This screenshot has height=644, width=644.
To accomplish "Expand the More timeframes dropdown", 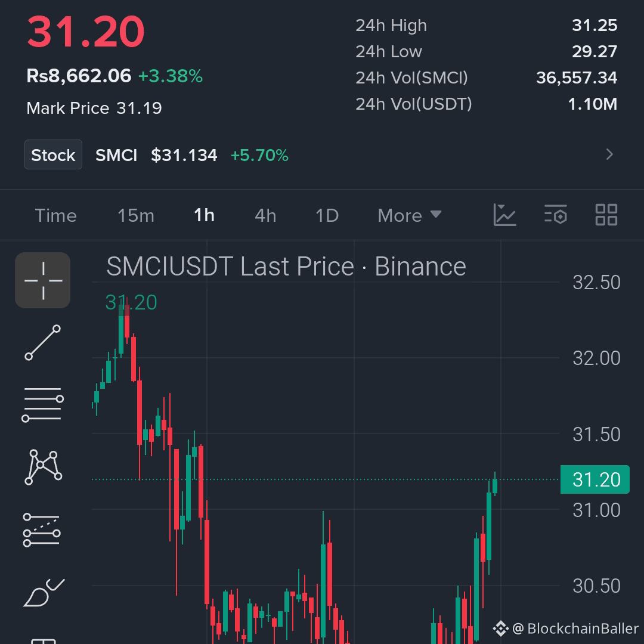I will (x=410, y=215).
